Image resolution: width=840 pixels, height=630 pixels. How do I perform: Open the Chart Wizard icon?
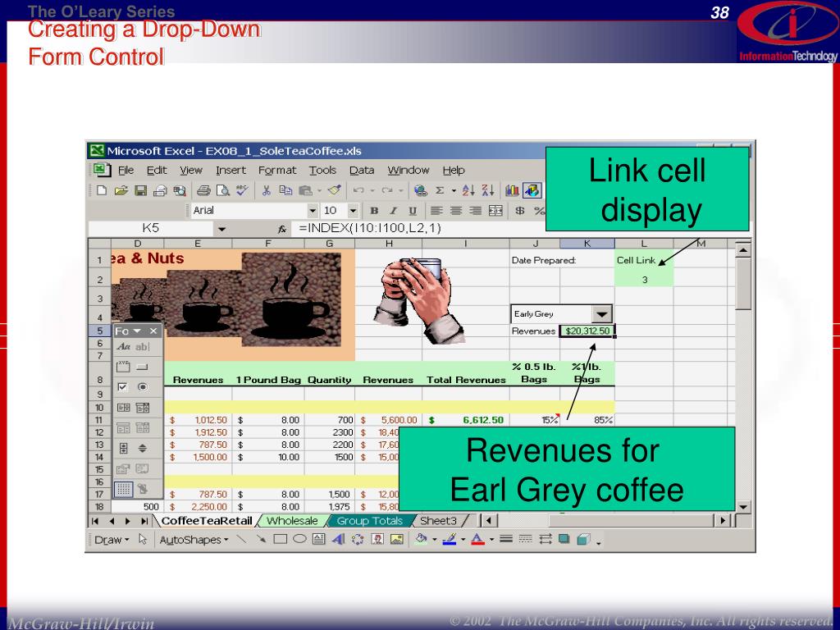coord(512,190)
